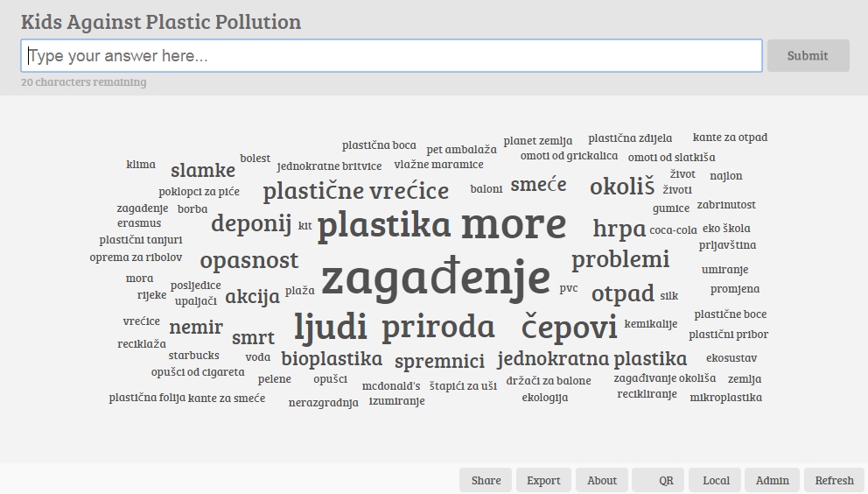This screenshot has width=868, height=494.
Task: Select the word 'priroda'
Action: pos(437,327)
